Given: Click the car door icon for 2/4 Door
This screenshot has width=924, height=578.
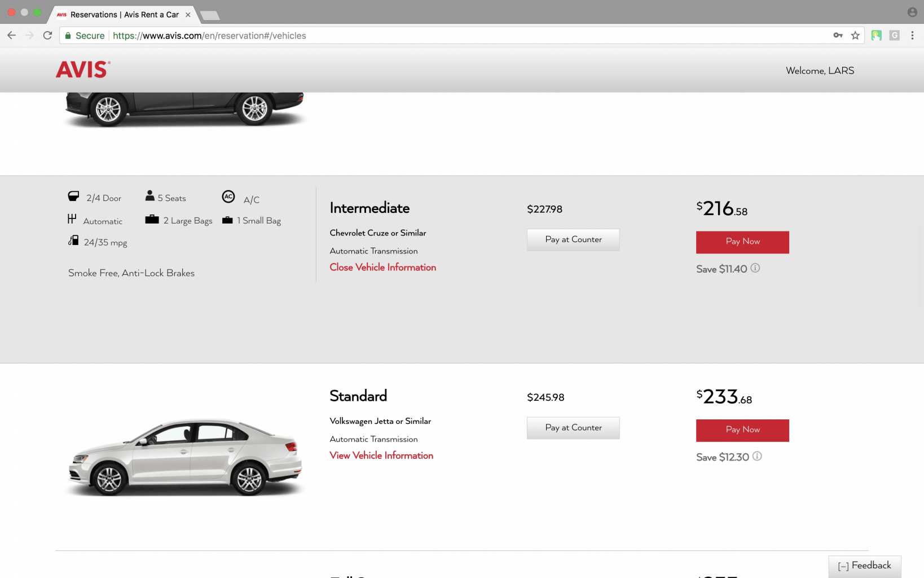Looking at the screenshot, I should (73, 196).
